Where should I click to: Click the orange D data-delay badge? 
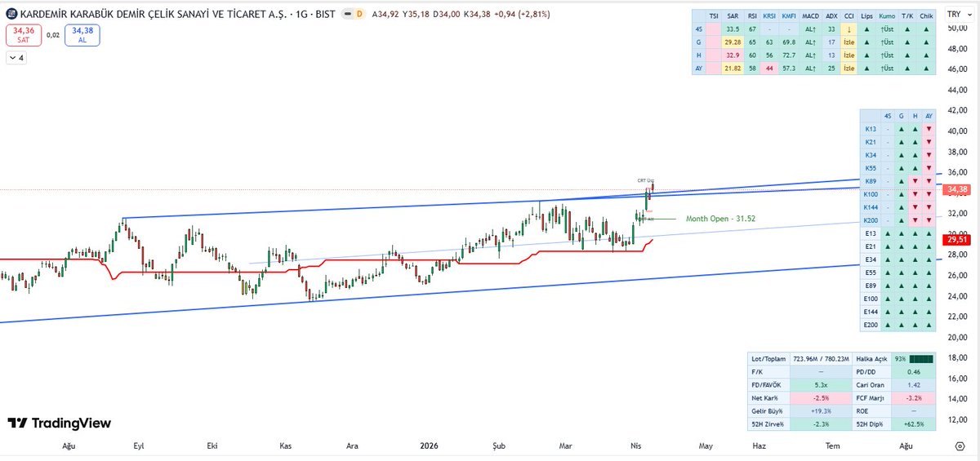pyautogui.click(x=359, y=14)
